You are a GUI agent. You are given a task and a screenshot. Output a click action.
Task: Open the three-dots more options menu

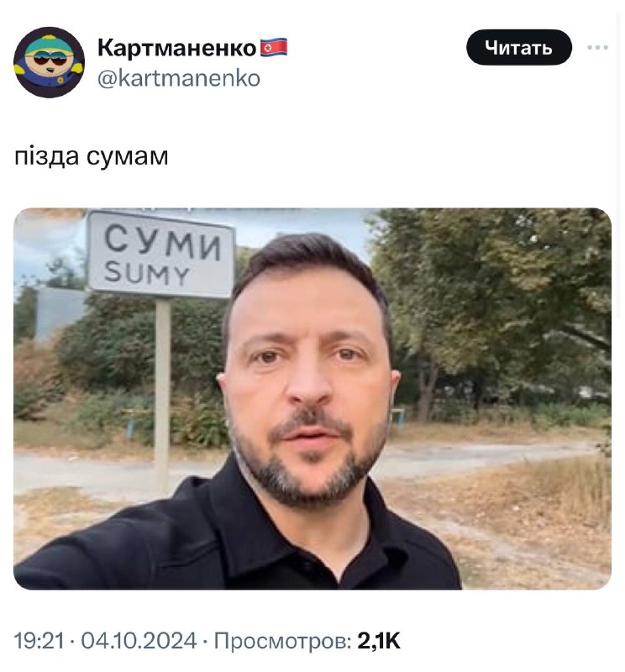[597, 47]
